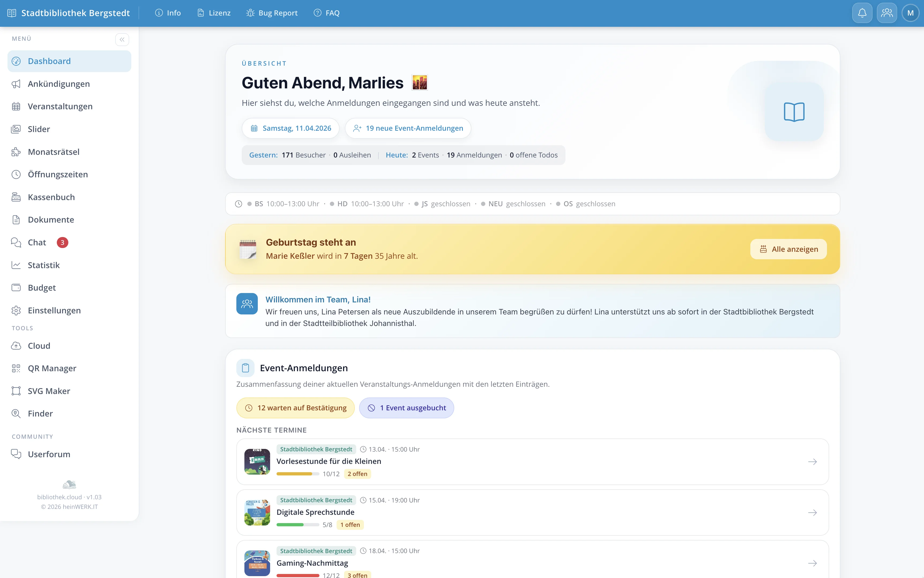Viewport: 924px width, 578px height.
Task: Click the progress bar of Vorlesestunde für die Kleinen
Action: pos(298,474)
